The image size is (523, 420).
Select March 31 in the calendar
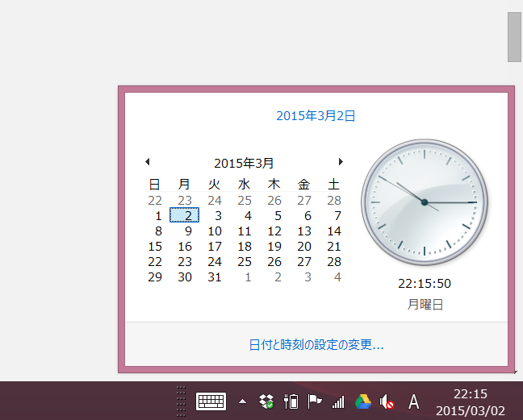click(215, 277)
